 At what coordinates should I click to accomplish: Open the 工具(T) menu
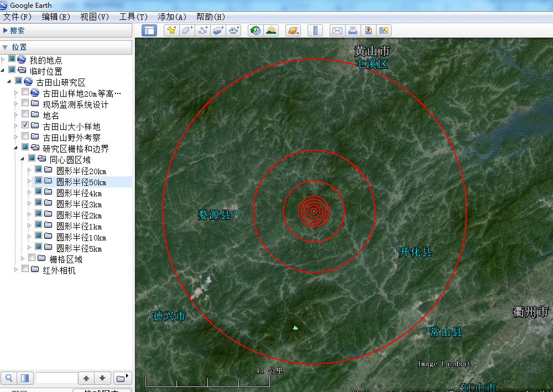(x=133, y=17)
